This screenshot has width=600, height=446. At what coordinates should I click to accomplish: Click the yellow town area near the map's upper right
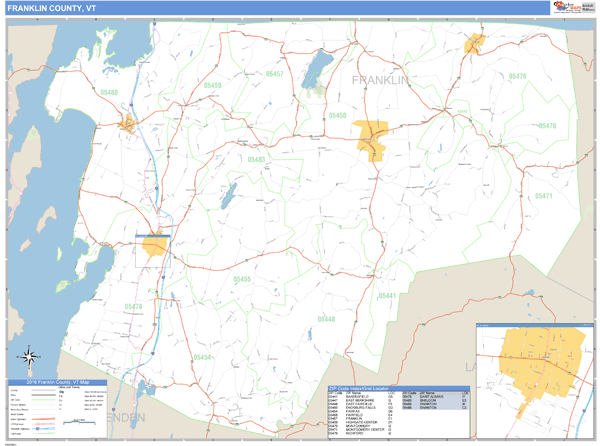pyautogui.click(x=474, y=43)
